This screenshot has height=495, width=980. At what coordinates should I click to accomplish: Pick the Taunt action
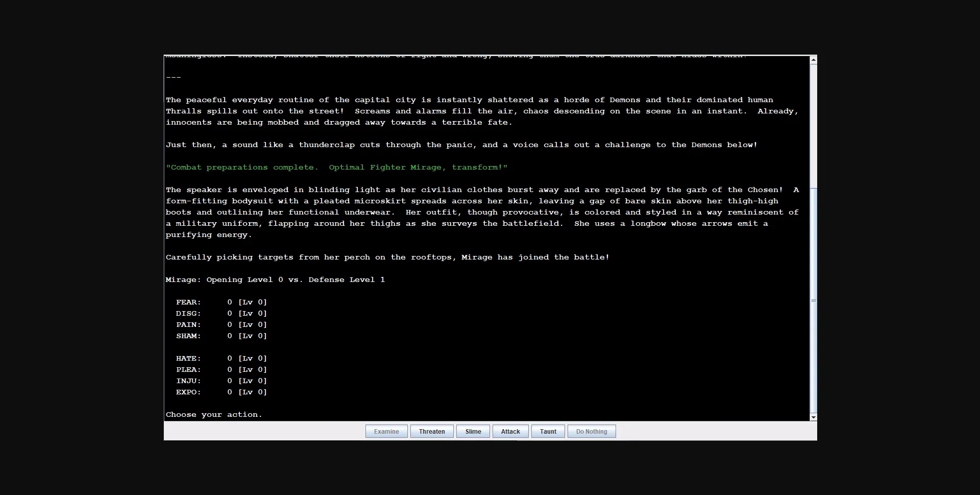548,432
